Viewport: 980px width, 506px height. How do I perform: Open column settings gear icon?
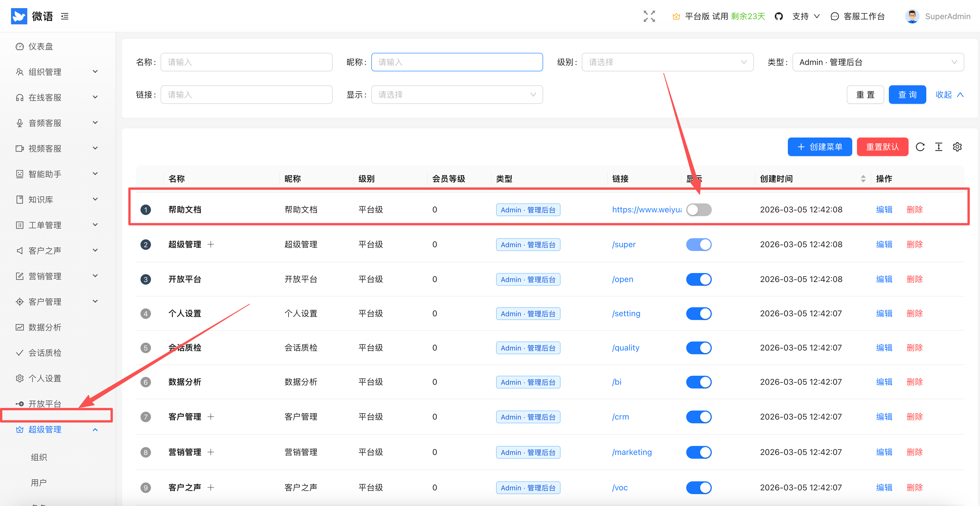pyautogui.click(x=957, y=147)
